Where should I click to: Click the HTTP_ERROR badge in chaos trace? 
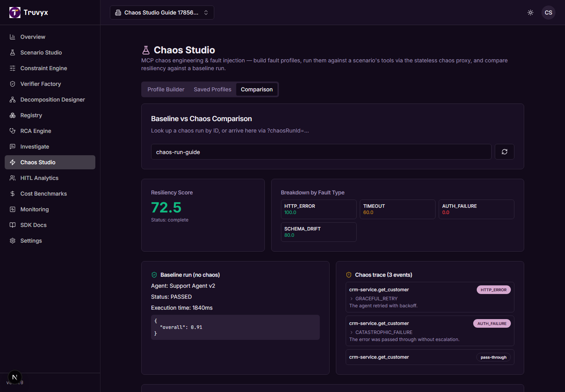tap(494, 290)
